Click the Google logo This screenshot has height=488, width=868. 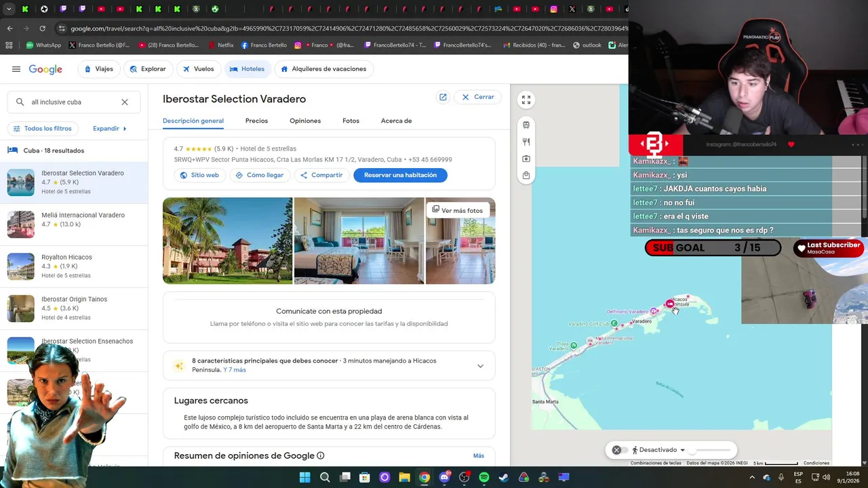click(45, 69)
